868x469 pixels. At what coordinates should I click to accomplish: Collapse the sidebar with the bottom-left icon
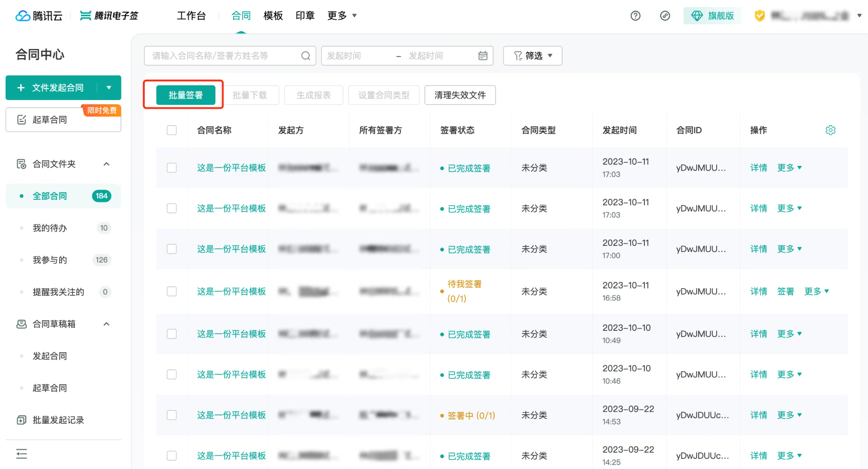pyautogui.click(x=22, y=454)
